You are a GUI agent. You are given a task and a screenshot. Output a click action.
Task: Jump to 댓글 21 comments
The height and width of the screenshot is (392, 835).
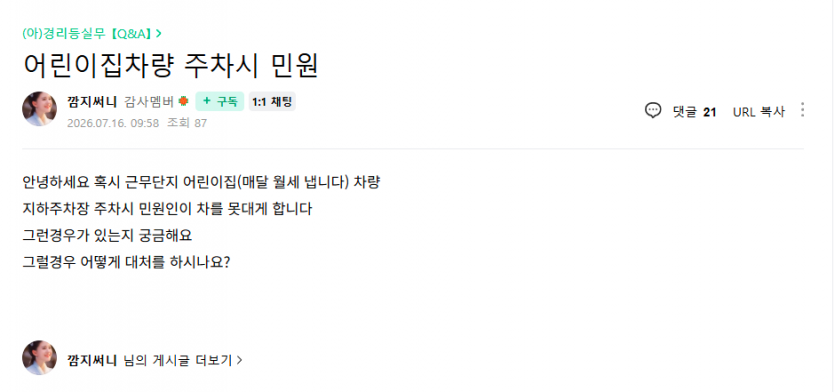point(694,112)
